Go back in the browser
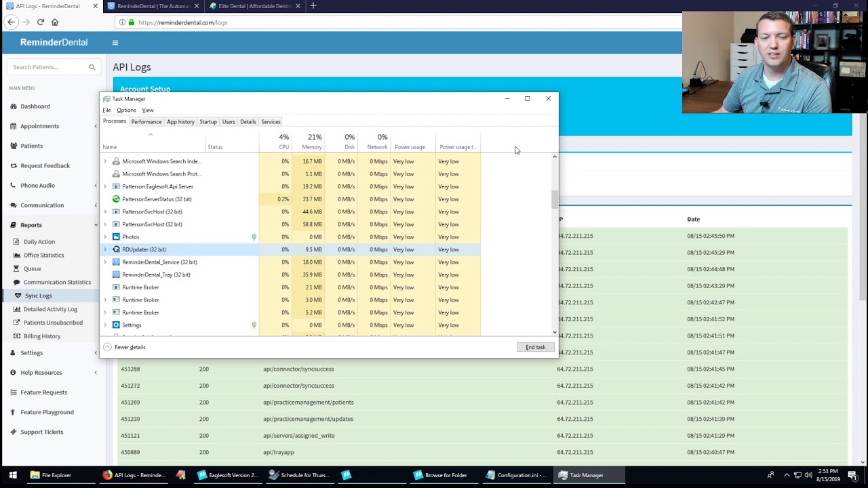 click(12, 22)
